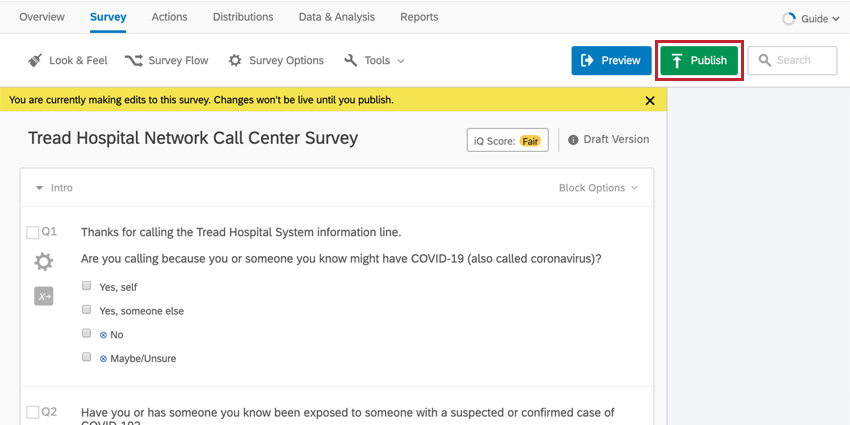
Task: Click the Guide progress circle icon
Action: [788, 19]
